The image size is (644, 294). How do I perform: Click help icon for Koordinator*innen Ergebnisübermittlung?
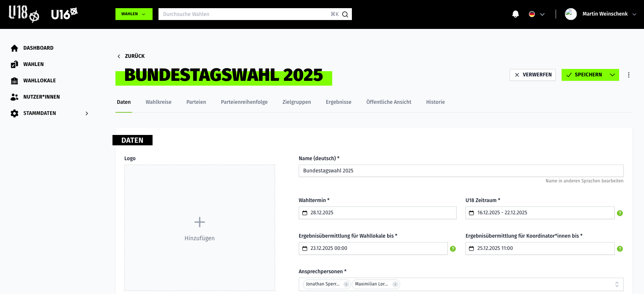point(620,249)
